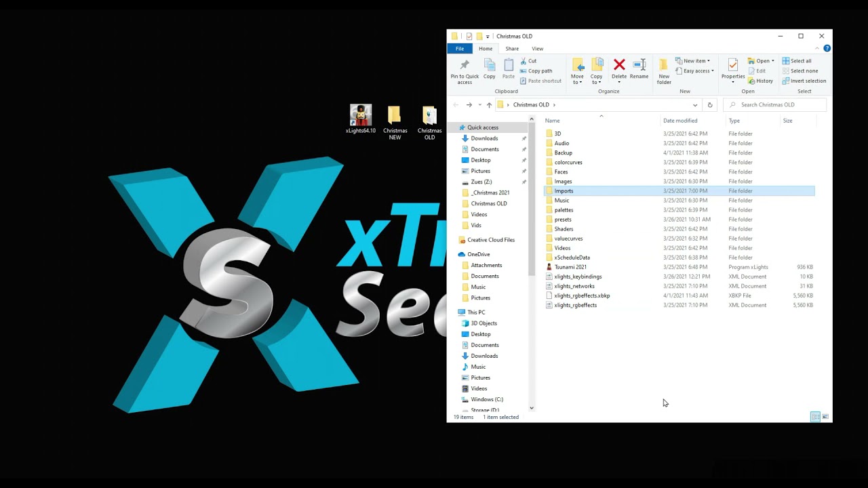Click the Forward navigation arrow
The width and height of the screenshot is (868, 488).
(469, 105)
